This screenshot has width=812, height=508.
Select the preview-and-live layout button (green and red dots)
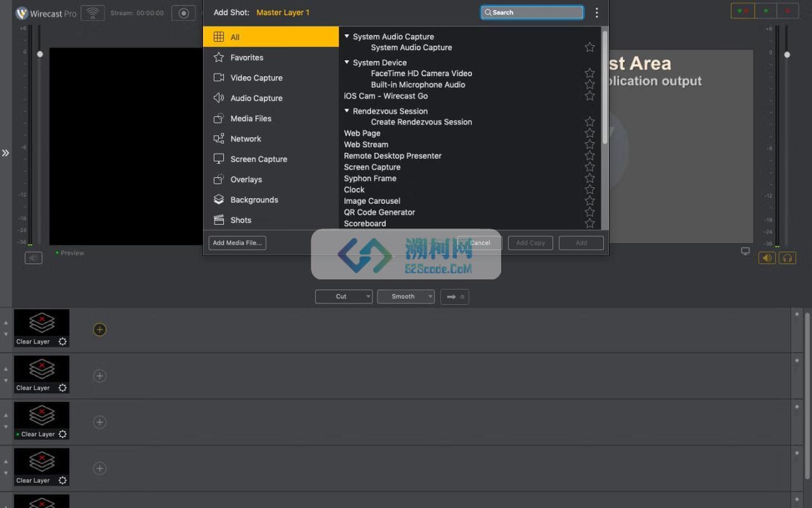[743, 11]
